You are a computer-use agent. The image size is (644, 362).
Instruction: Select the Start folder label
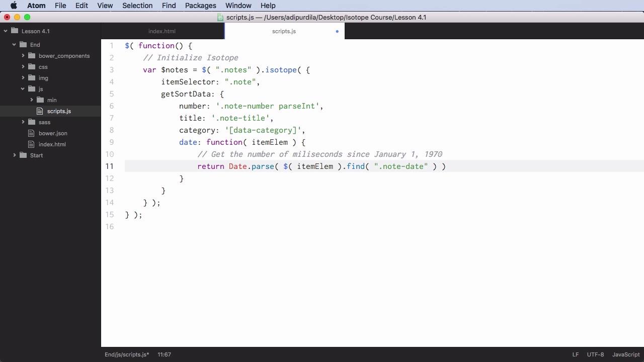tap(36, 155)
